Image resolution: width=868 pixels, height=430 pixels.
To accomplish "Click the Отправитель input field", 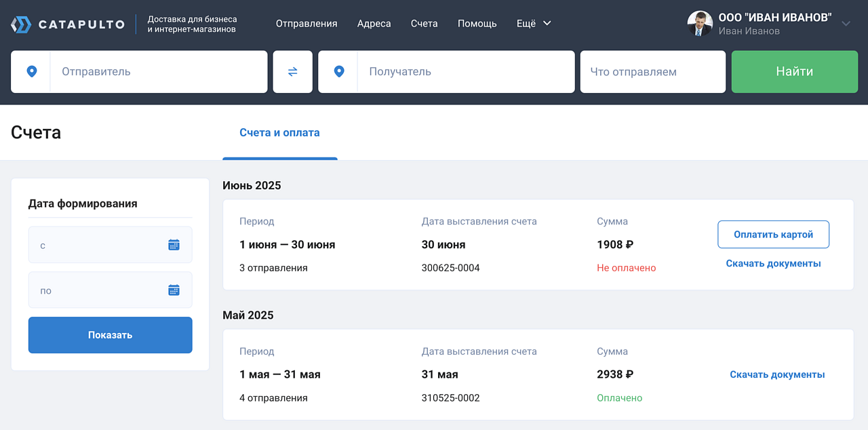I will [x=159, y=71].
